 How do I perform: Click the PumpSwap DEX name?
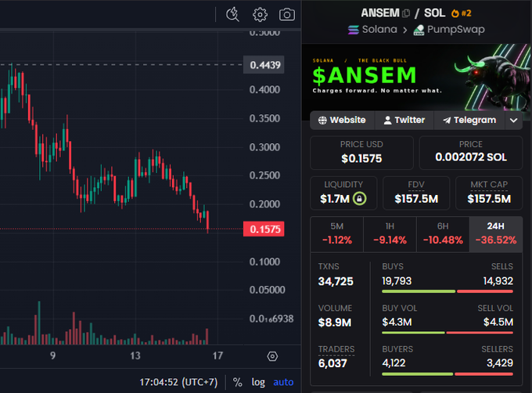[x=455, y=30]
